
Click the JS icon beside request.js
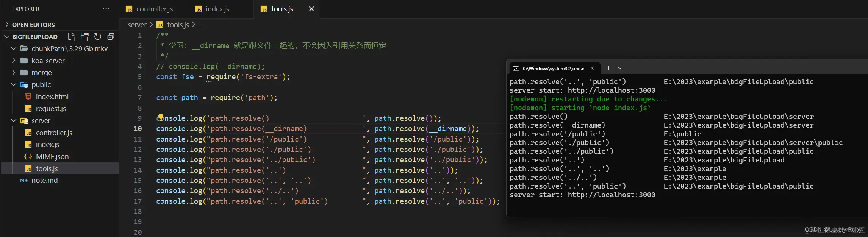(x=28, y=109)
